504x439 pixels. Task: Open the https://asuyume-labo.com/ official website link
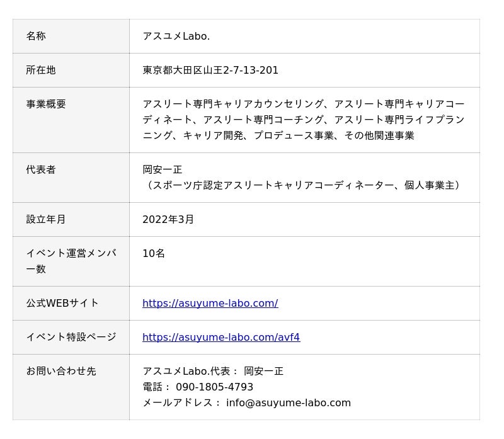tap(210, 303)
